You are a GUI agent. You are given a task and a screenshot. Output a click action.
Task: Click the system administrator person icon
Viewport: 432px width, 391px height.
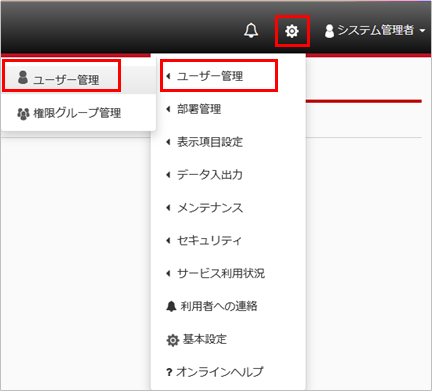[x=329, y=31]
